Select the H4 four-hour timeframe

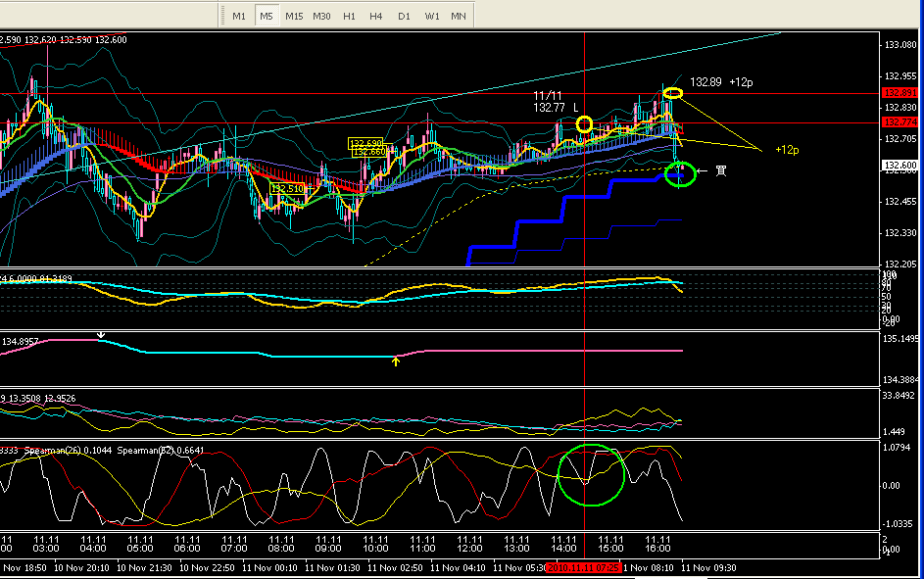pos(376,16)
